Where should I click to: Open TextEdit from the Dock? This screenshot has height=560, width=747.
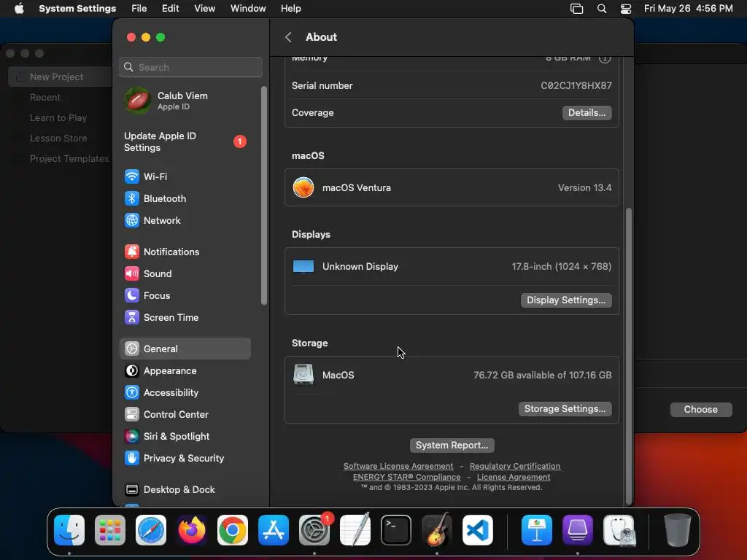[355, 530]
